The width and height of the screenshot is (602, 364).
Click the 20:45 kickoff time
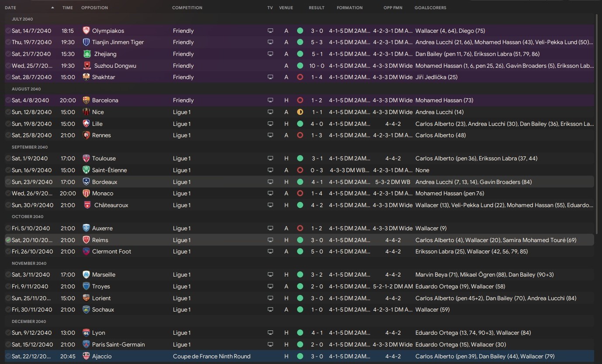68,356
